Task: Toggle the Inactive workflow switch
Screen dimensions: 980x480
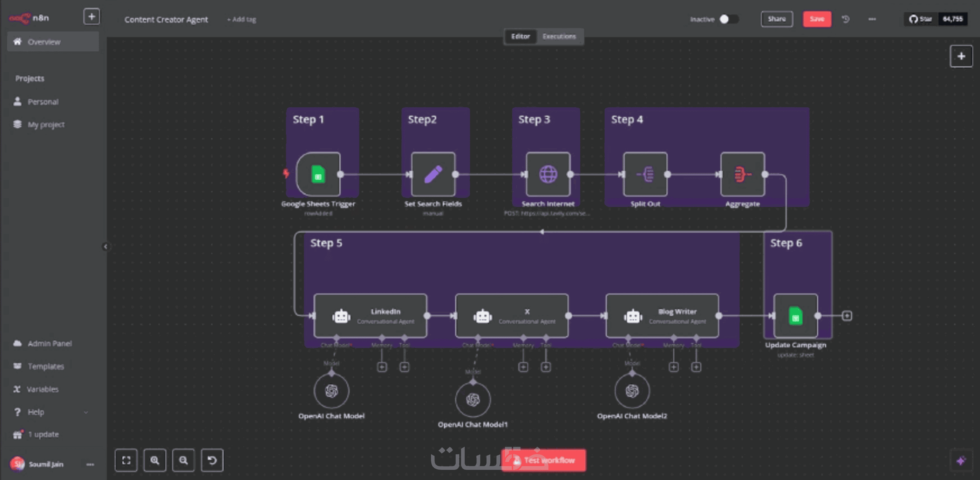Action: click(729, 19)
